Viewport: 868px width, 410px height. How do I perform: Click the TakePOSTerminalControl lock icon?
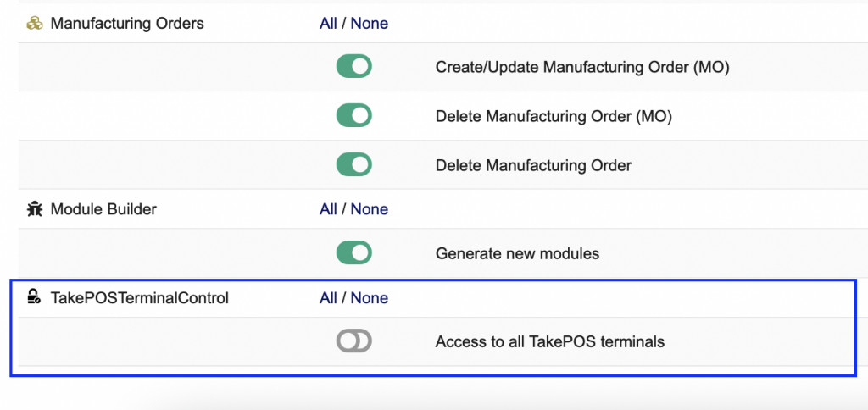click(34, 297)
